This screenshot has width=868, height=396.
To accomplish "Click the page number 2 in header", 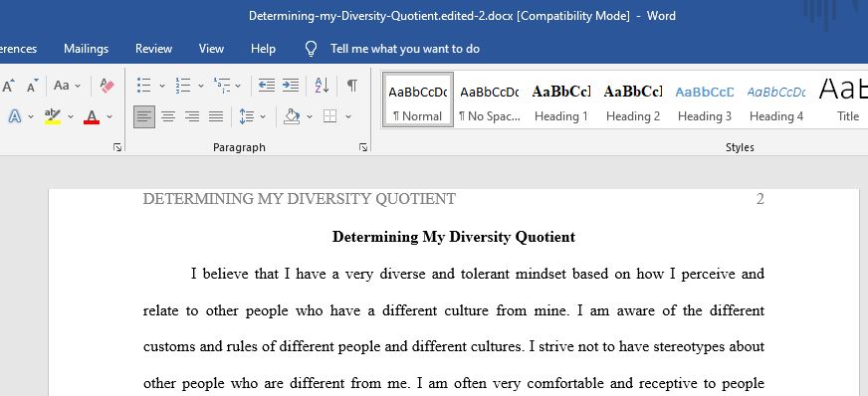I will click(x=760, y=199).
